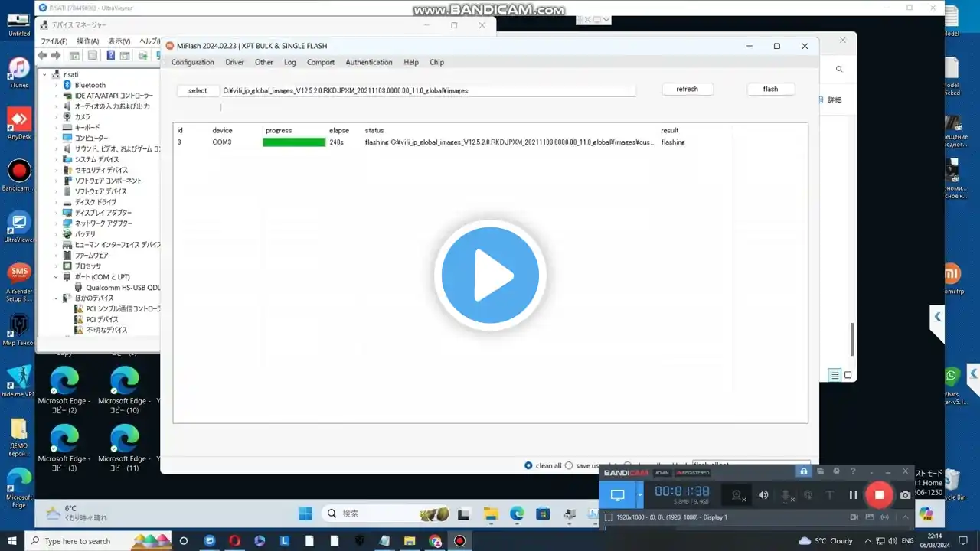Open the Configuration menu in MiFlash
This screenshot has width=980, height=551.
(x=192, y=62)
